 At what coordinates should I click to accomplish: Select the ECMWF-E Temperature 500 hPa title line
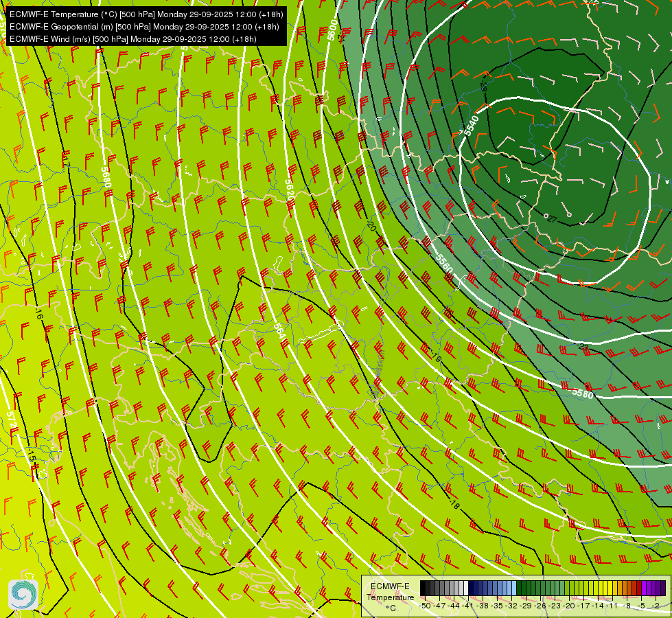coord(146,14)
